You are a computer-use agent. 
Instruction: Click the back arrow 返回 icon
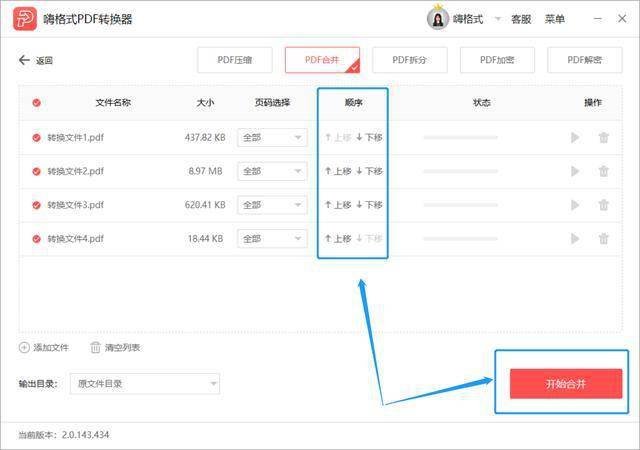[25, 60]
